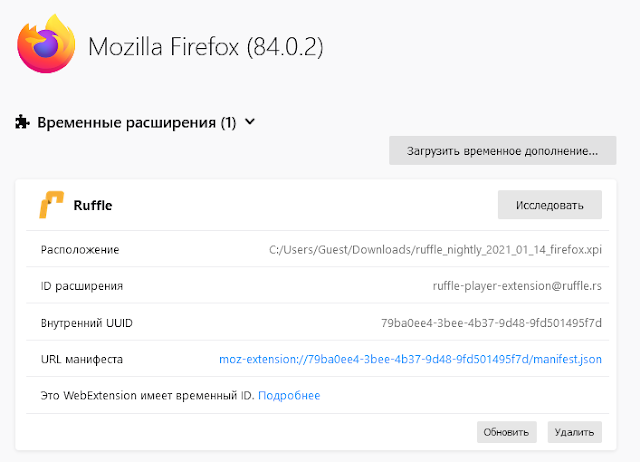The image size is (640, 462).
Task: Click the ruffle_nightly xpi file path
Action: tap(435, 250)
